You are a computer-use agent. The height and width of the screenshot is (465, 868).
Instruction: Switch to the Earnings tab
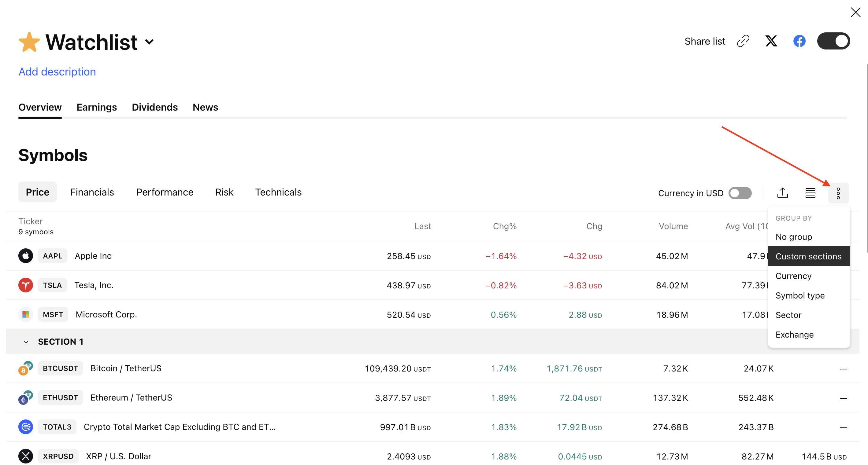click(x=97, y=107)
